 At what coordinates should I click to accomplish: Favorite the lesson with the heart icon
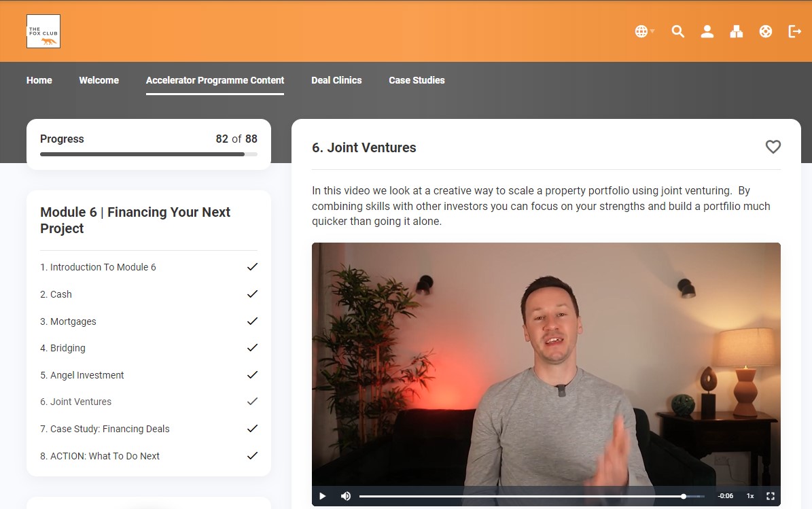pos(773,147)
